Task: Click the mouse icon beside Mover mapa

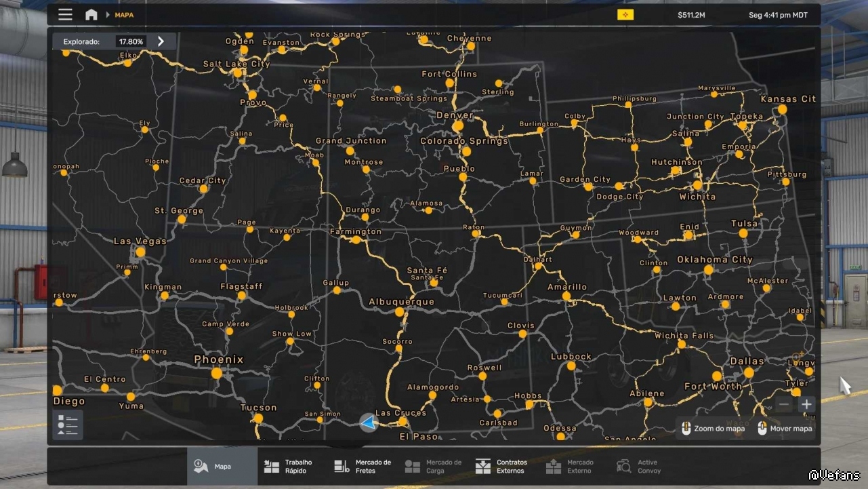Action: [762, 428]
